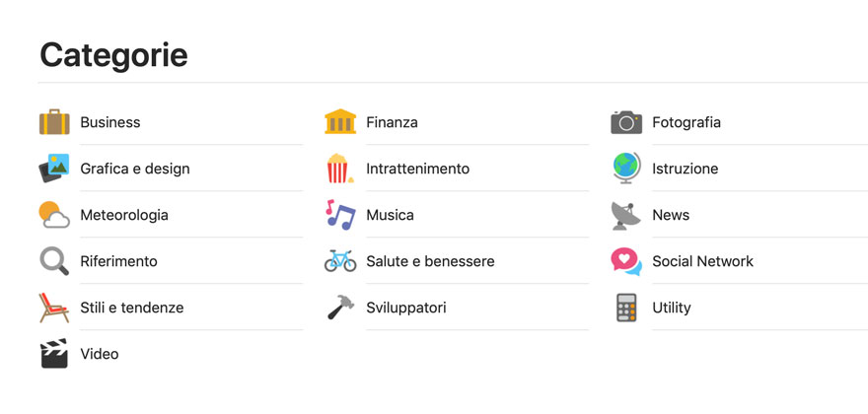This screenshot has width=868, height=414.
Task: Select the Istruzione globe icon
Action: click(x=626, y=169)
